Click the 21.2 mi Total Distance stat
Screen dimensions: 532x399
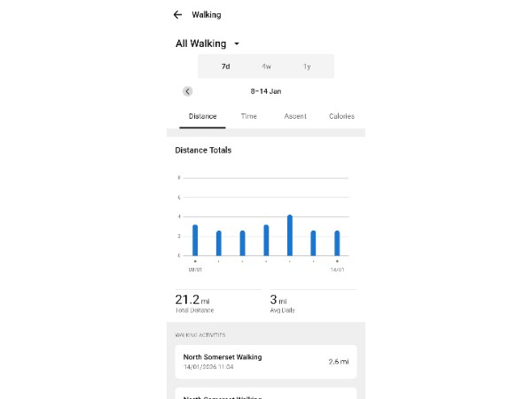pyautogui.click(x=195, y=302)
